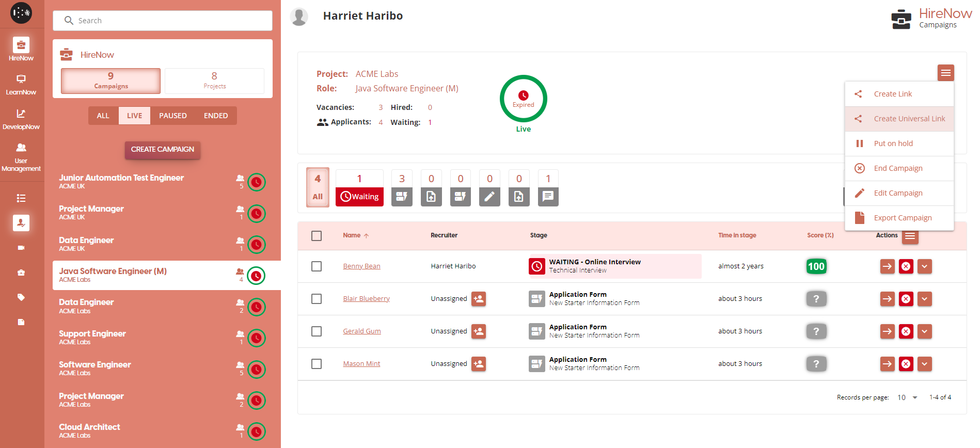Tick the checkbox for Mason Mint
The width and height of the screenshot is (980, 448).
click(x=317, y=364)
